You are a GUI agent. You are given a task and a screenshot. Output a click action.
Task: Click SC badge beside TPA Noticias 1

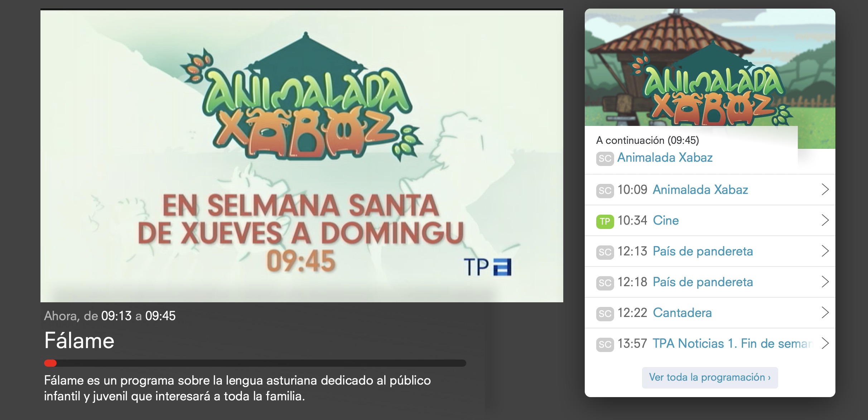click(605, 344)
